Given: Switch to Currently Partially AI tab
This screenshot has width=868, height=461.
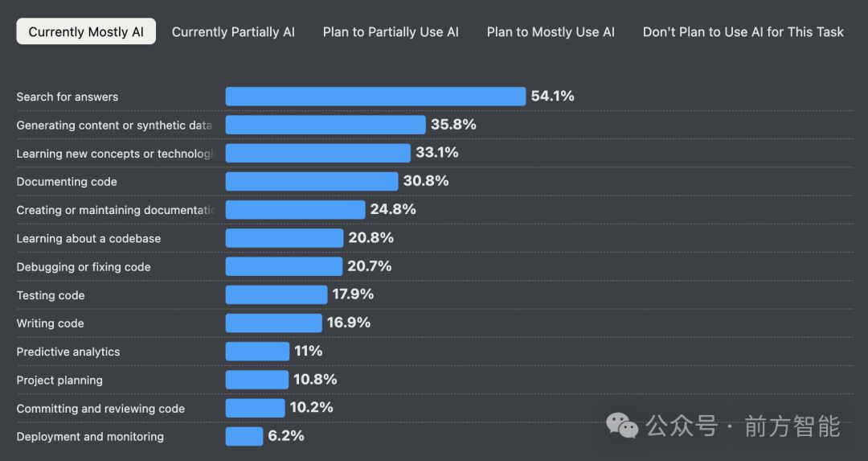Looking at the screenshot, I should click(233, 32).
